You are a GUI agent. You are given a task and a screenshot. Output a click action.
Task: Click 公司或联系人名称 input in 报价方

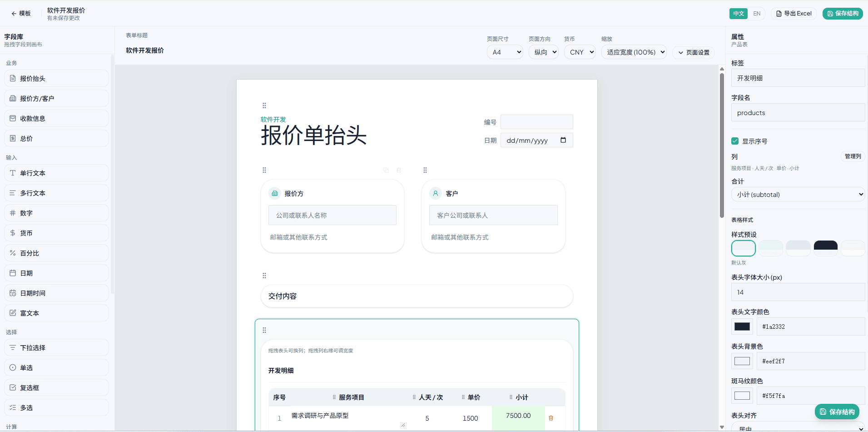coord(332,215)
